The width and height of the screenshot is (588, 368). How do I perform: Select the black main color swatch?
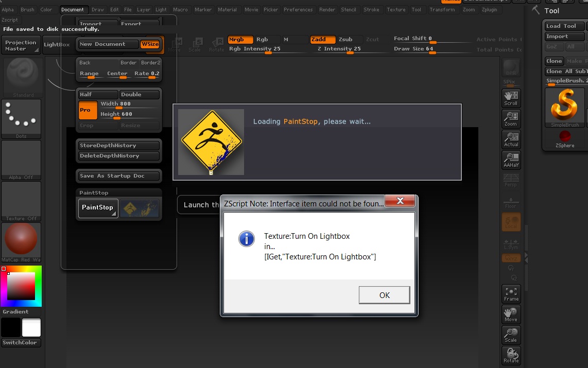coord(11,327)
